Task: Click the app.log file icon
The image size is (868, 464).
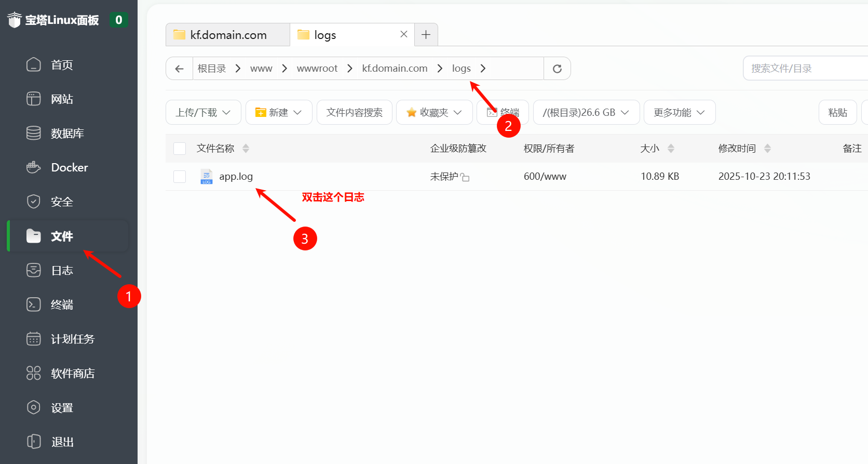Action: (x=206, y=177)
